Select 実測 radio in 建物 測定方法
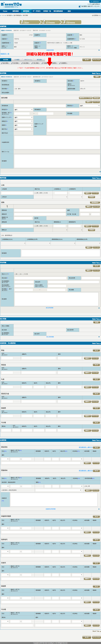The height and width of the screenshot is (644, 101). (x=39, y=226)
